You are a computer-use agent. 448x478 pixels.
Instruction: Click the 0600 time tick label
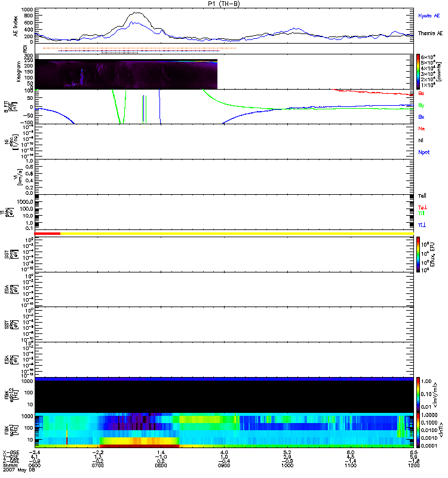click(35, 465)
